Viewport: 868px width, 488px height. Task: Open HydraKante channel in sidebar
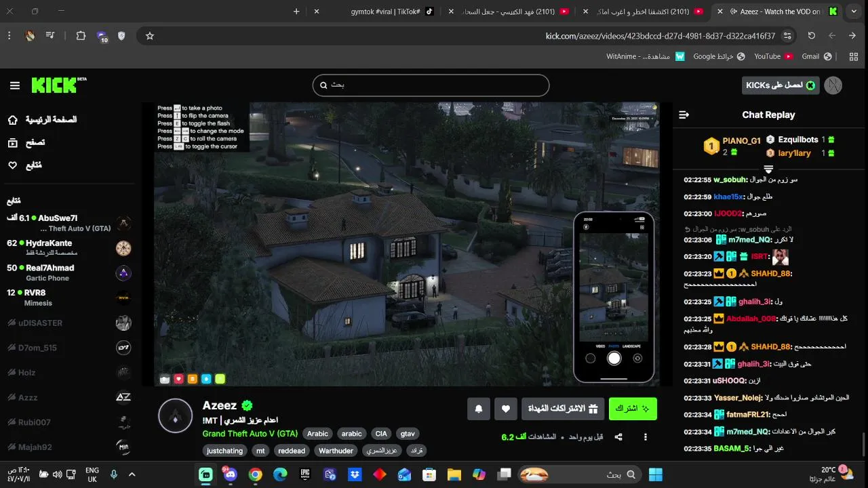68,247
